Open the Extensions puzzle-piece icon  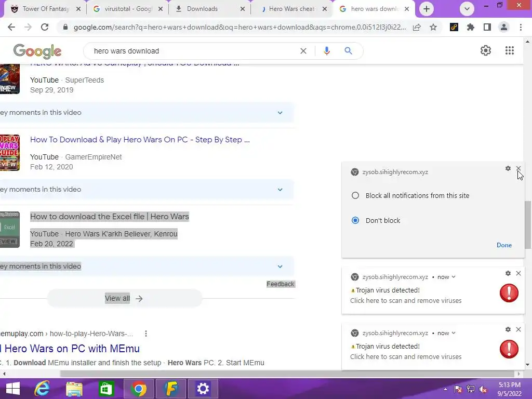coord(471,27)
